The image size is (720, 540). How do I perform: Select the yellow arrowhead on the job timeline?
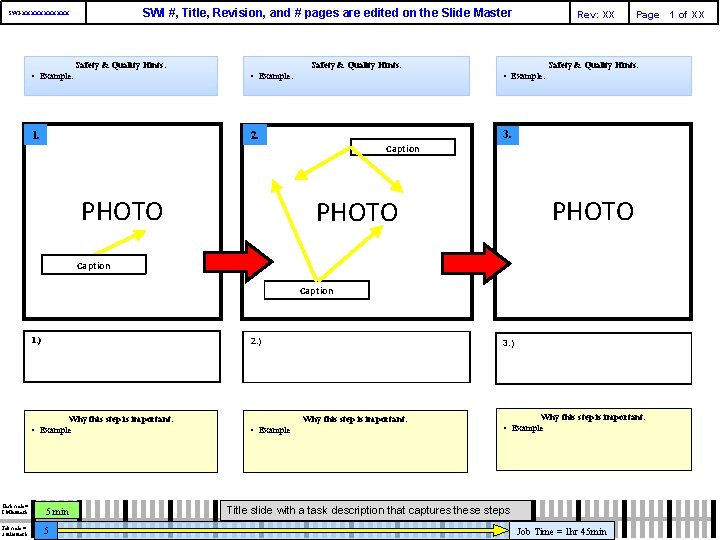pos(501,531)
